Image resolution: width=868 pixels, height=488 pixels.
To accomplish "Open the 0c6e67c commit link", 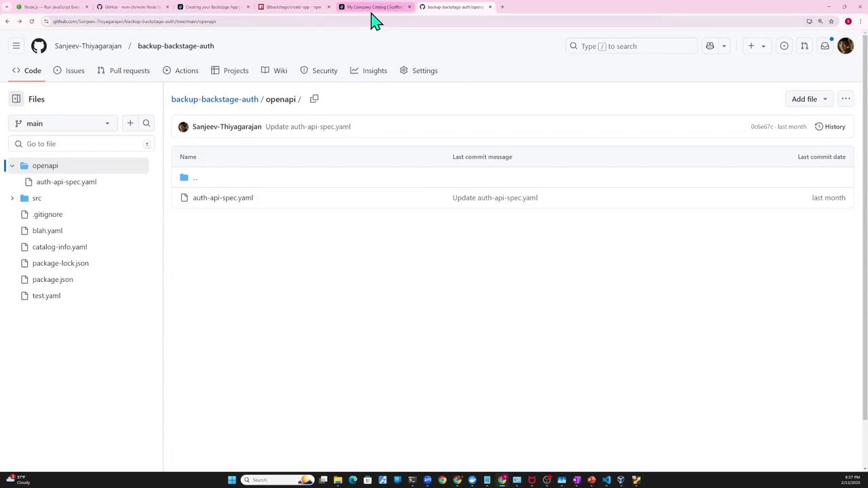I will pyautogui.click(x=762, y=127).
